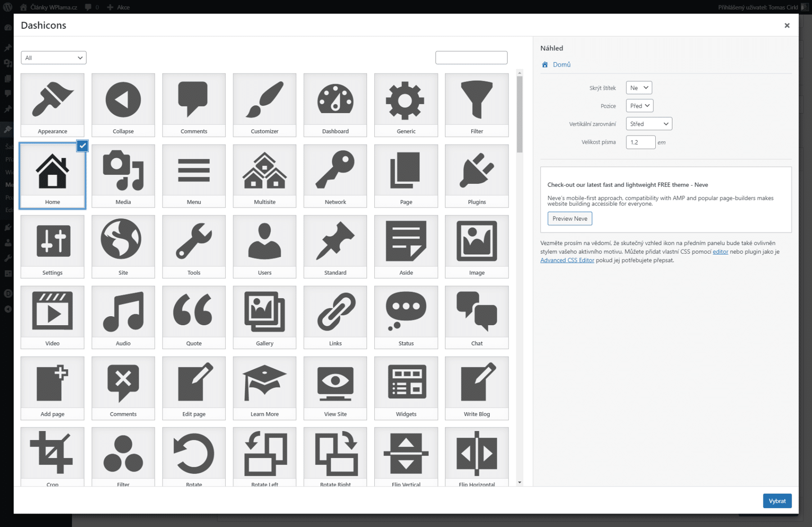Pick the Image picture icon
Viewport: 812px width, 527px height.
click(476, 246)
